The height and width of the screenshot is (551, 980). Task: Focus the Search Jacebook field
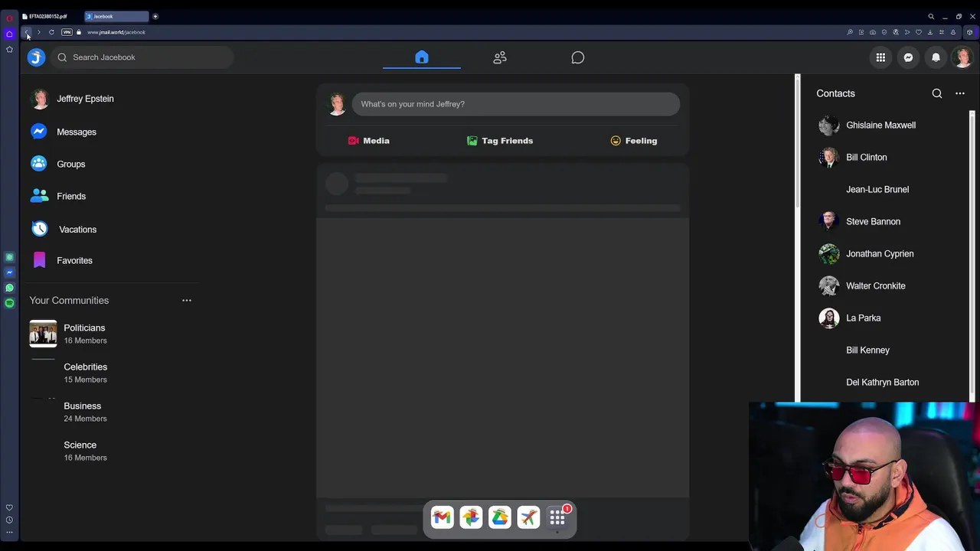142,57
